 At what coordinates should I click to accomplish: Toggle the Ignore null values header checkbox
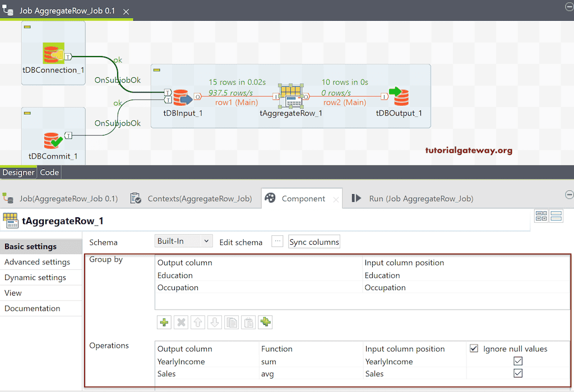pos(474,348)
